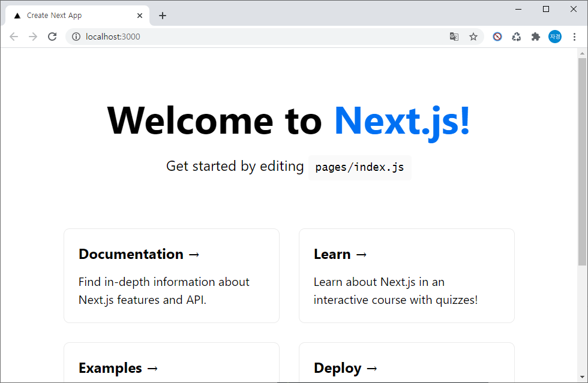This screenshot has width=588, height=383.
Task: Open the Learn card
Action: pos(407,276)
